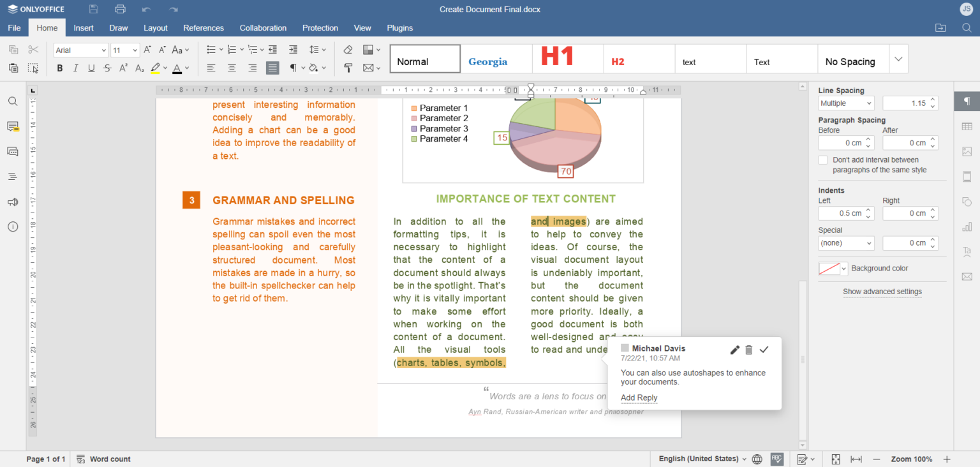Open the References ribbon tab

[204, 27]
